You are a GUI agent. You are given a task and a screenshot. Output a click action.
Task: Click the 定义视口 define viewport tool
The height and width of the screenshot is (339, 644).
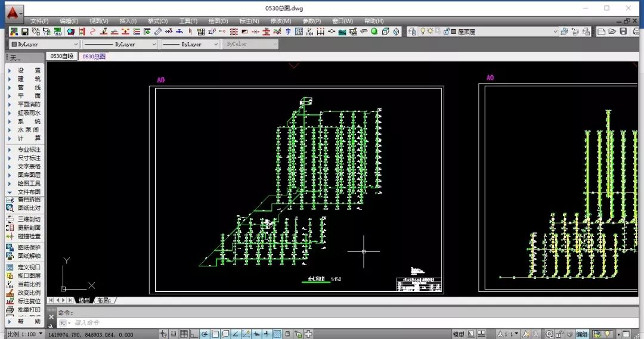[x=23, y=267]
